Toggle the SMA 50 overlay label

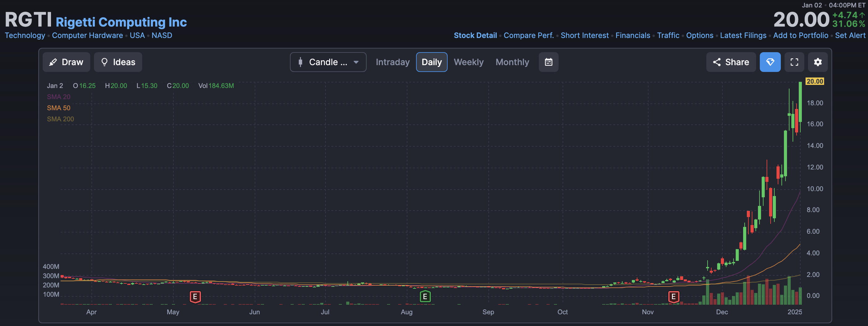coord(59,108)
